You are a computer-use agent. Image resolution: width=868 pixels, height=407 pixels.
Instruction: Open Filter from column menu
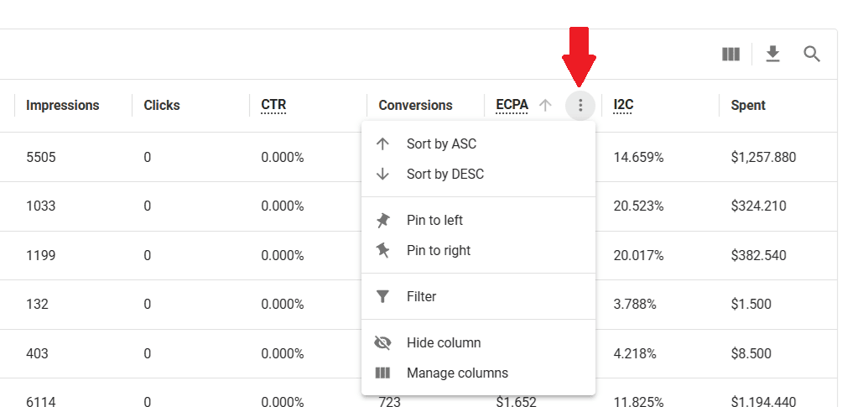pos(421,297)
